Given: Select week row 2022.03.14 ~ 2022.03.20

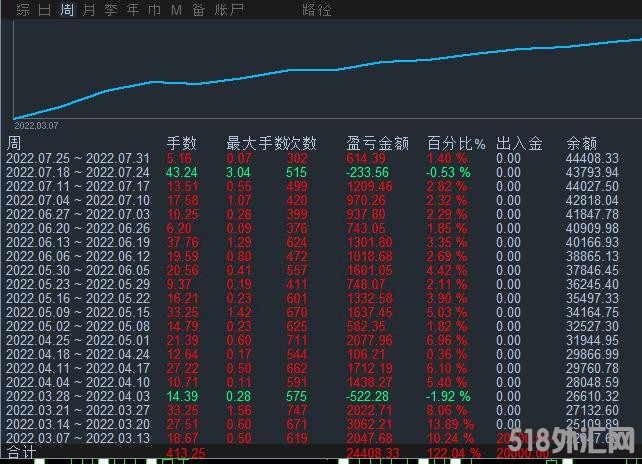Looking at the screenshot, I should point(312,424).
